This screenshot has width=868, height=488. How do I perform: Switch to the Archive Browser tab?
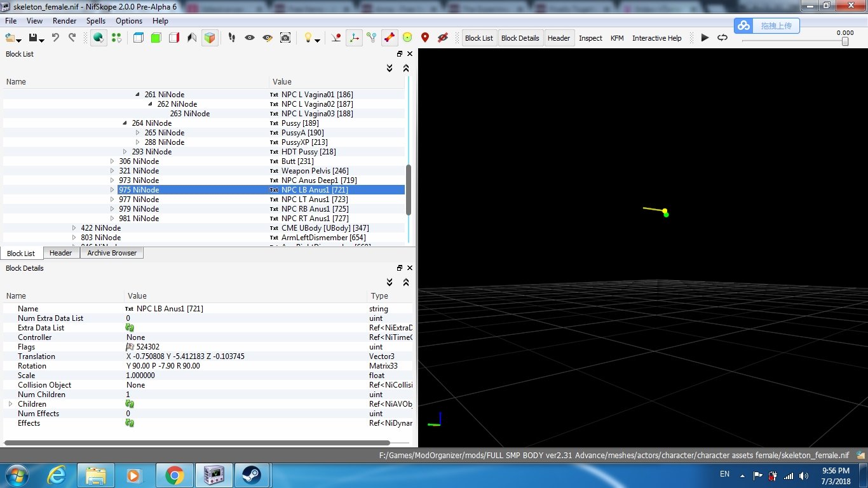[112, 253]
